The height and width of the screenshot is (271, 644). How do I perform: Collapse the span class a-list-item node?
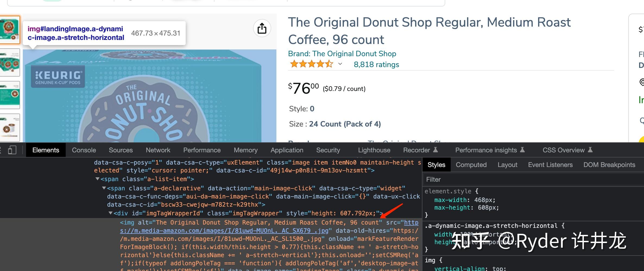tap(97, 179)
